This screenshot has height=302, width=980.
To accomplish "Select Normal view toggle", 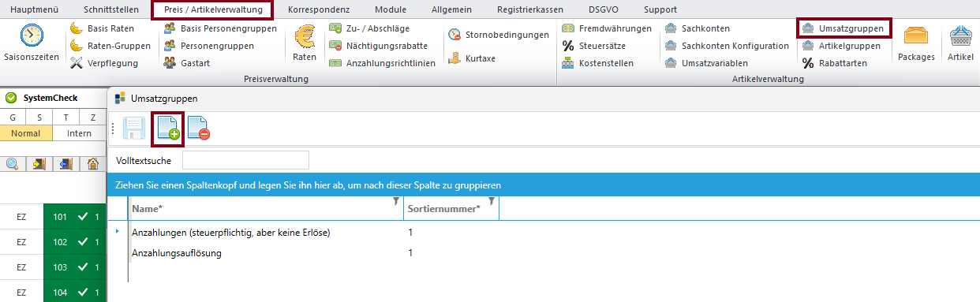I will (x=26, y=133).
